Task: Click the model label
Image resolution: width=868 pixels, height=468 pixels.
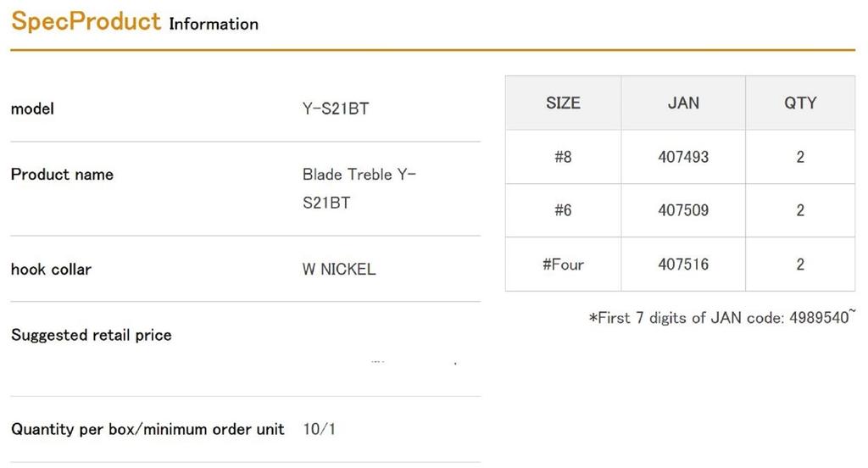Action: tap(32, 109)
